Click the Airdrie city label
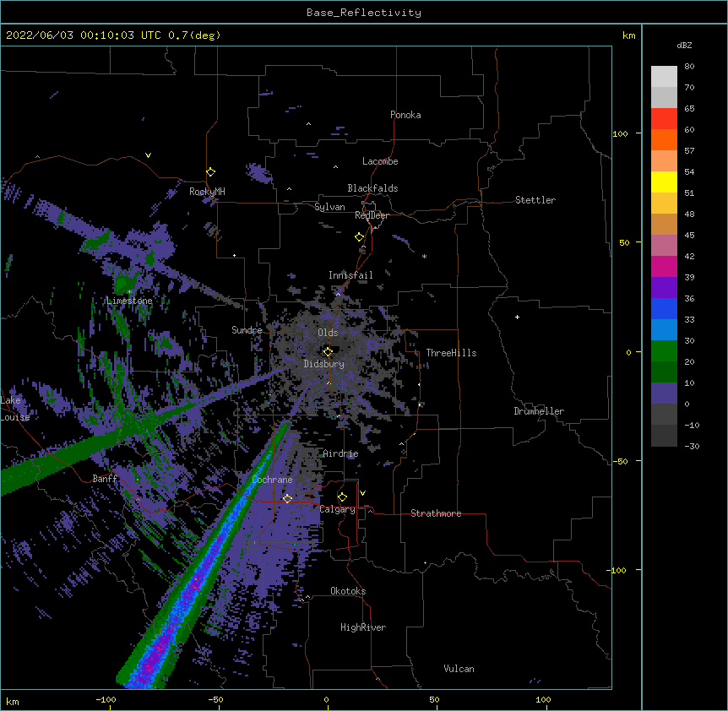This screenshot has height=711, width=728. click(x=340, y=453)
